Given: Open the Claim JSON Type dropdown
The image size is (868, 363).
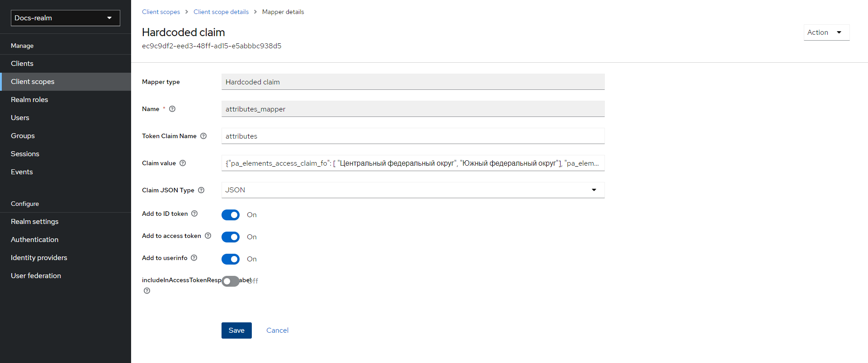Looking at the screenshot, I should click(413, 190).
